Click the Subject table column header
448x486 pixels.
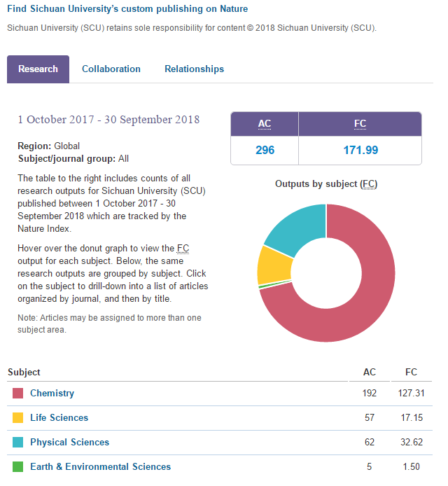[x=24, y=372]
